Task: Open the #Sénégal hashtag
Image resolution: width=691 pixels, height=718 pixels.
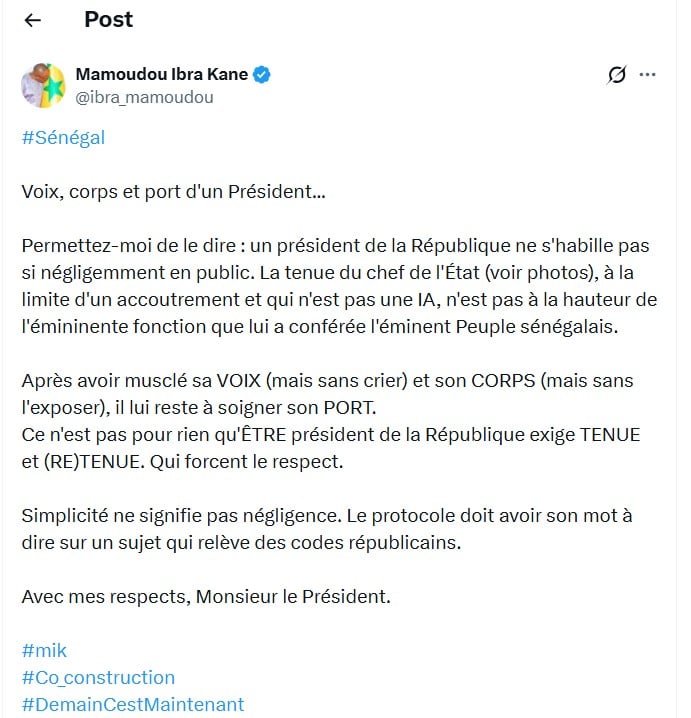Action: click(x=63, y=138)
